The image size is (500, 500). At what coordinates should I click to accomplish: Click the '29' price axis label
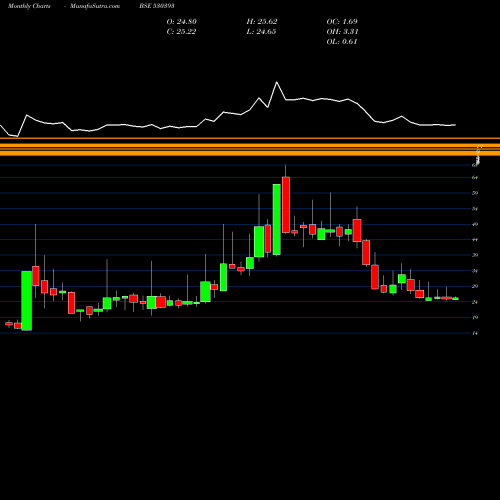475,286
